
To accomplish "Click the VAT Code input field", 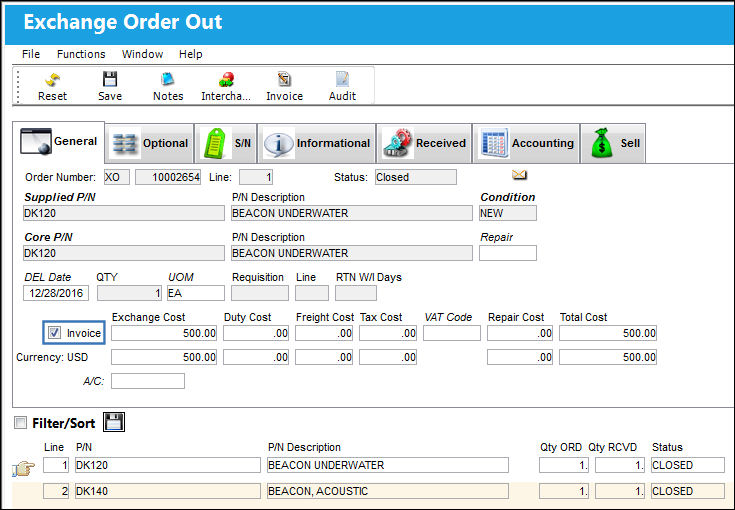I will (x=452, y=333).
